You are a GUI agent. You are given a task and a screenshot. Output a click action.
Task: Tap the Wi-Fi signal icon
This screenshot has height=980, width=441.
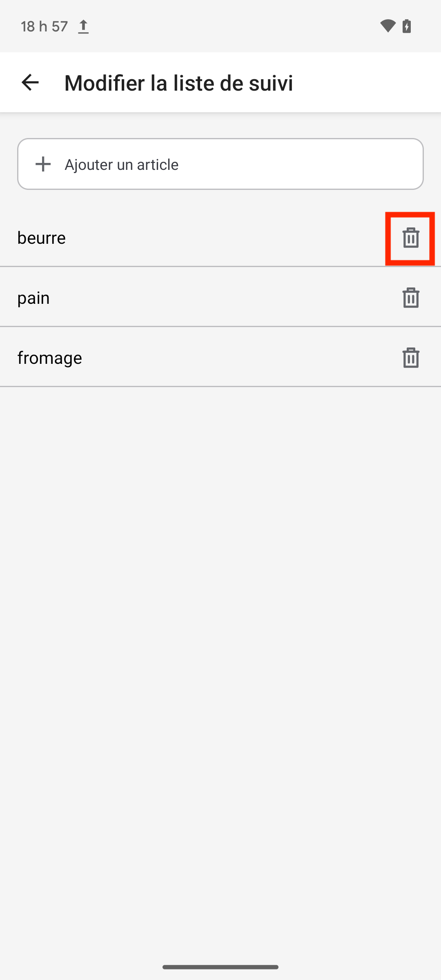click(388, 26)
